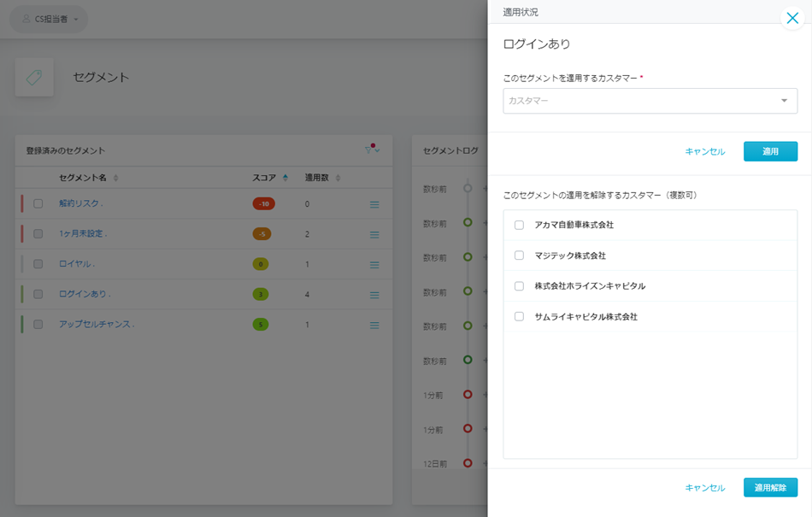This screenshot has height=517, width=812.
Task: Click the score badge 3
Action: click(261, 295)
